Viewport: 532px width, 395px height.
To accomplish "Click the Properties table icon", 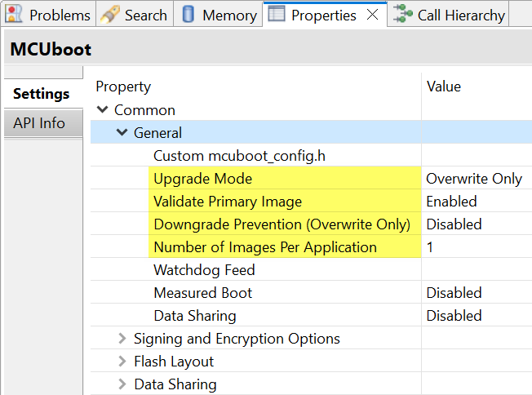I will click(276, 14).
